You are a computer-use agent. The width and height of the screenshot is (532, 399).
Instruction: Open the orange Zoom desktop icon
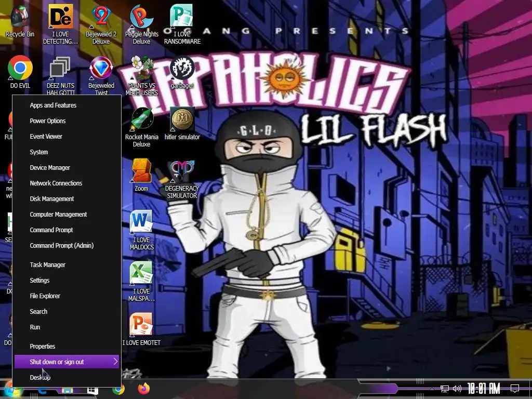[141, 175]
